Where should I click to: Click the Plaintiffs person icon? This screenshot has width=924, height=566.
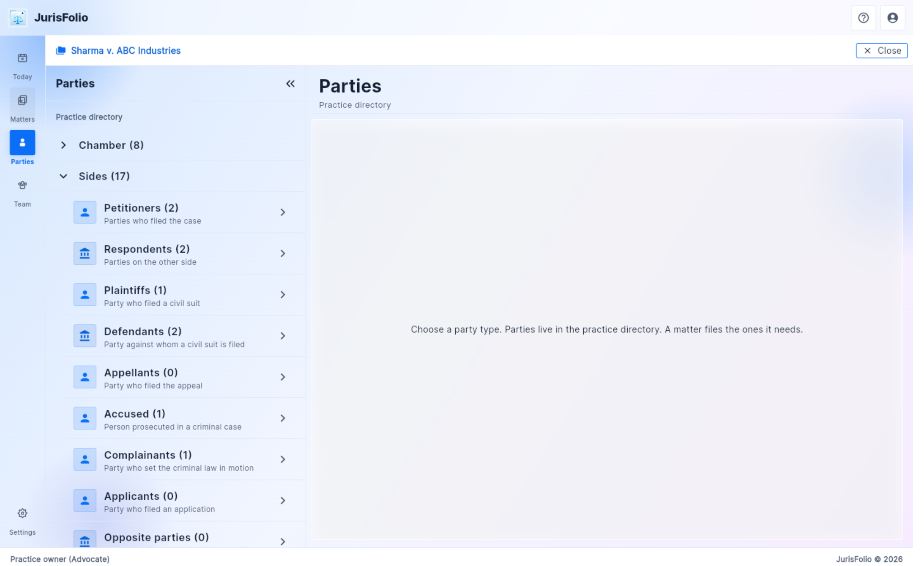click(x=85, y=294)
